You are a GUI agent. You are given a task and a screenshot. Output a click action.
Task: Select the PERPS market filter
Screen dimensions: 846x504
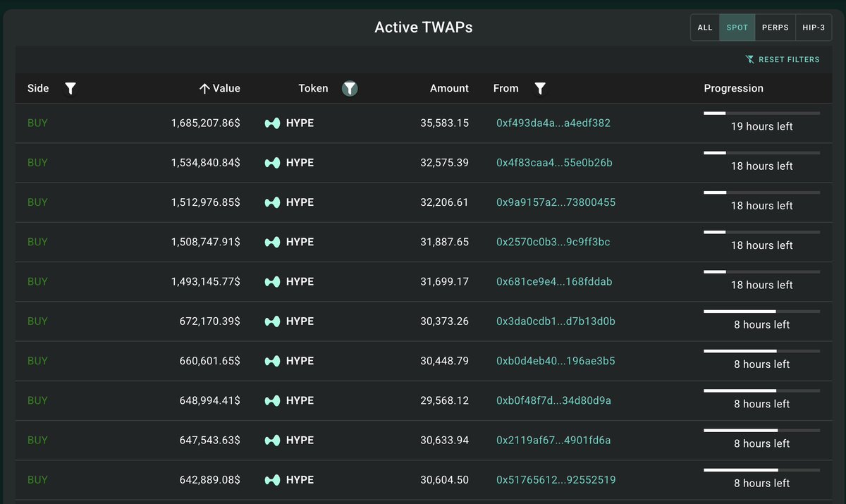[775, 27]
